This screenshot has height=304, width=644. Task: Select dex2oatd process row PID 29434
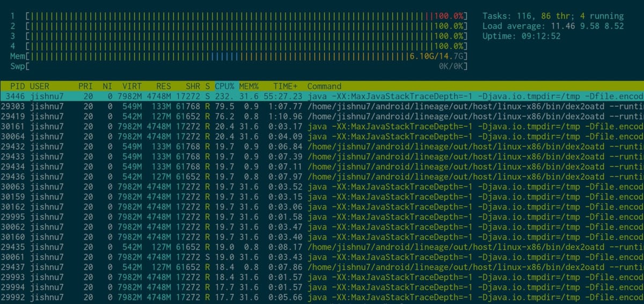(322, 167)
